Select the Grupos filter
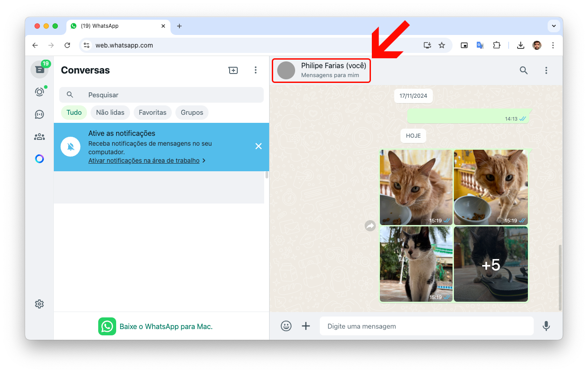 click(x=192, y=113)
